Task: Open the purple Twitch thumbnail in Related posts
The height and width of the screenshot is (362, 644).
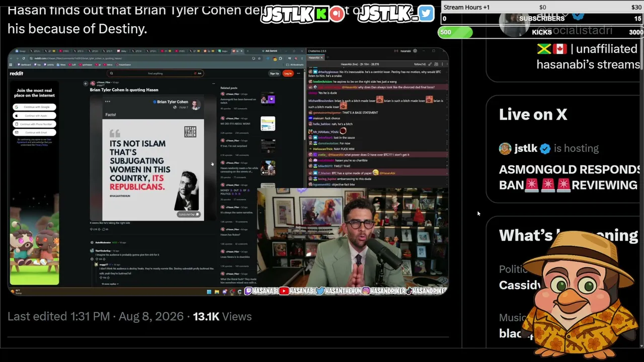Action: tap(268, 99)
